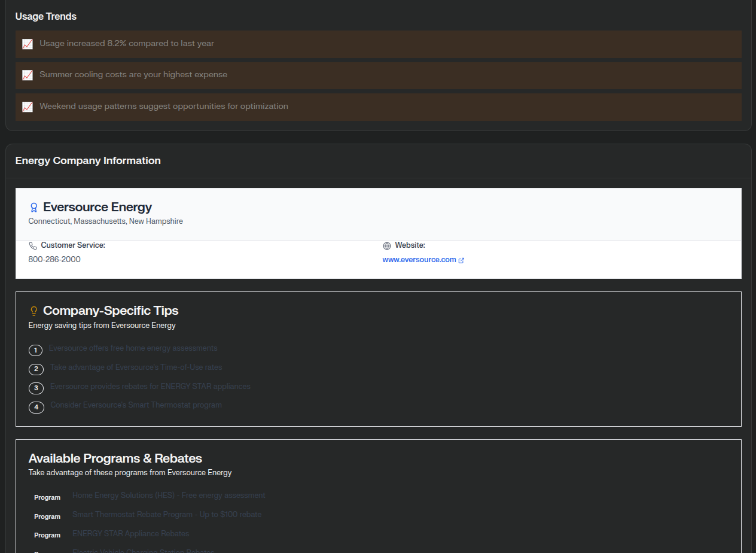Click the 'Available Programs & Rebates' heading
This screenshot has width=756, height=553.
click(115, 458)
